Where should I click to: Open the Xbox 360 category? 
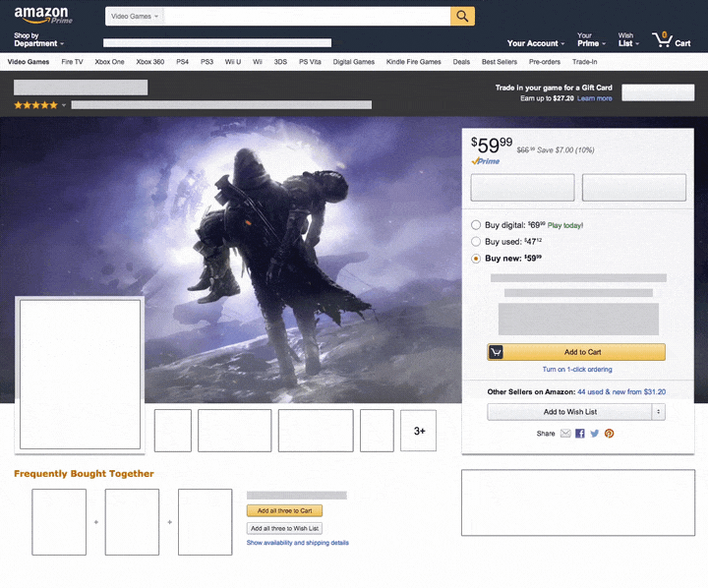coord(150,62)
